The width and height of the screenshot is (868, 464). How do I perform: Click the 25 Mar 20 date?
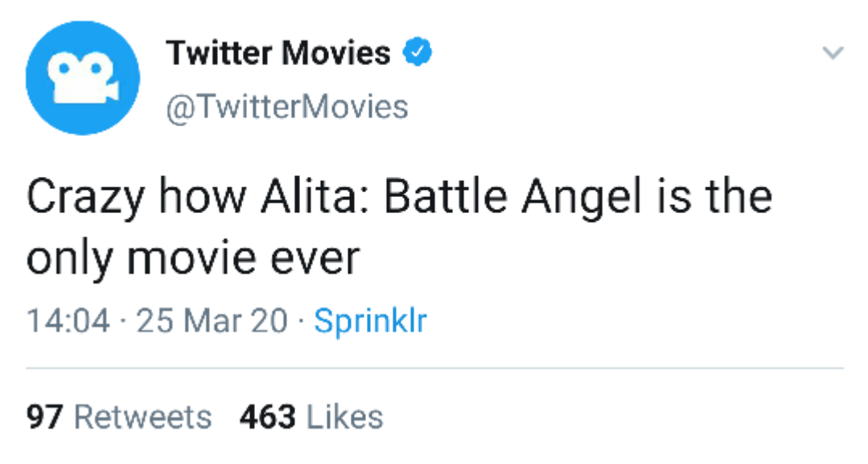tap(212, 321)
